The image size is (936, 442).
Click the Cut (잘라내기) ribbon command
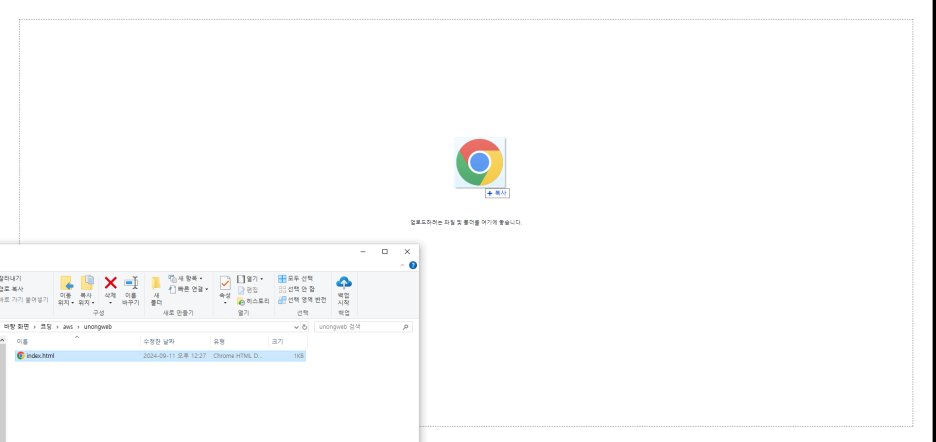(x=10, y=278)
